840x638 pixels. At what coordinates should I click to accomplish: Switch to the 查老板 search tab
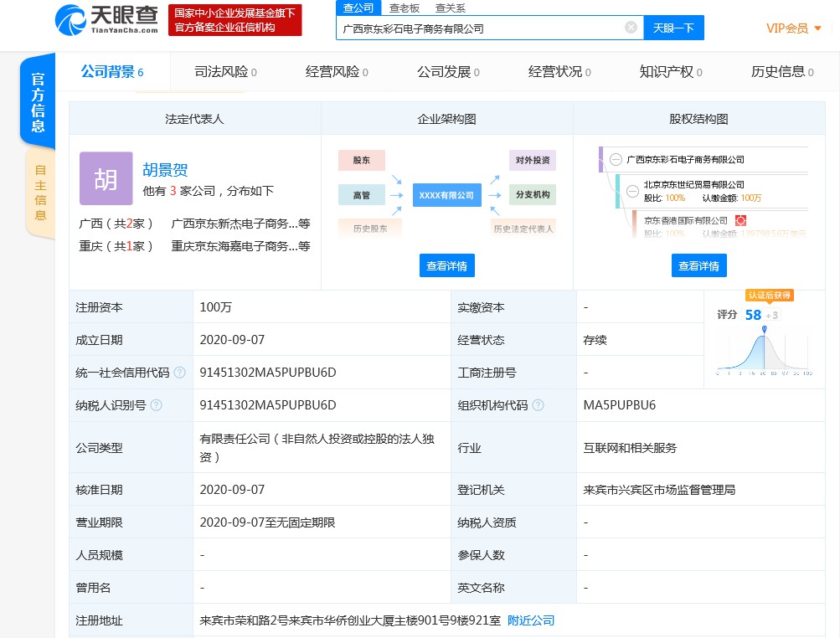[404, 8]
